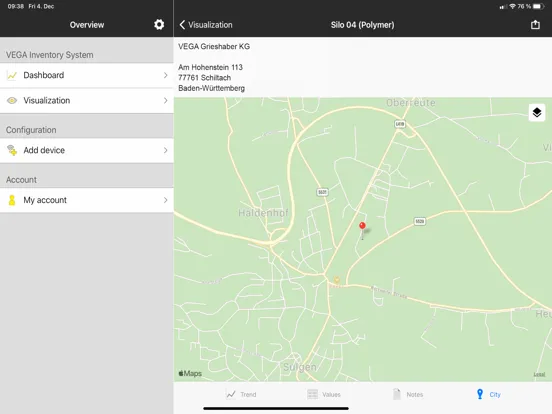The image size is (552, 414).
Task: Click the Apple Maps logo
Action: click(190, 373)
